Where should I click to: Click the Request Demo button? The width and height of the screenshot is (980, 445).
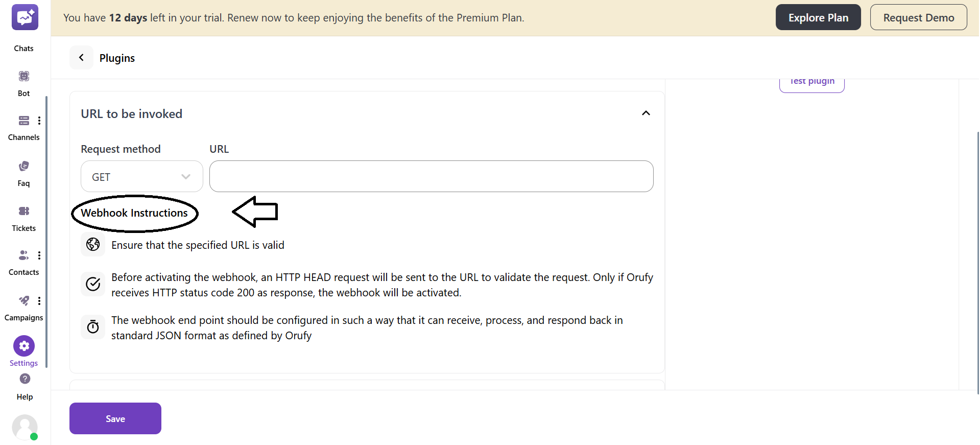tap(918, 17)
